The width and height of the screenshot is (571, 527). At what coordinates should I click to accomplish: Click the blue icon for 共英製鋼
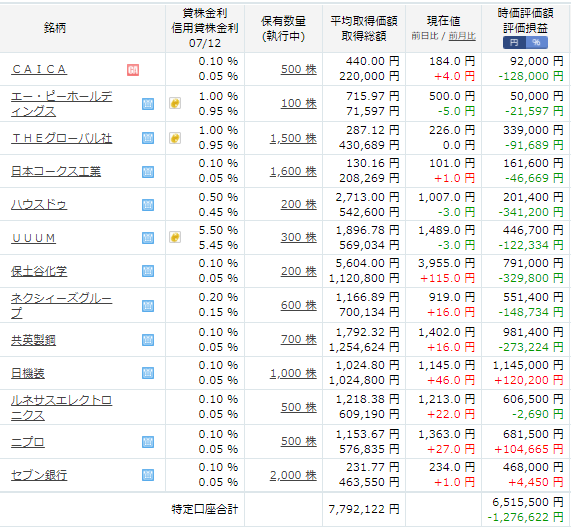click(x=148, y=340)
